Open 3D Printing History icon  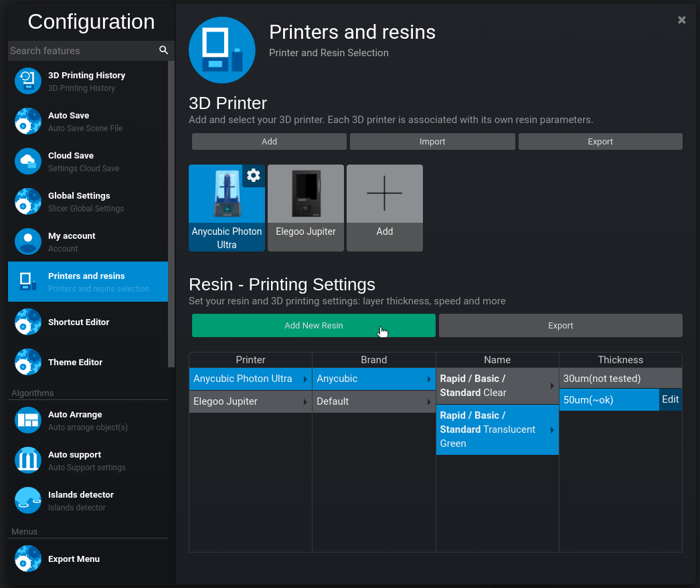pyautogui.click(x=28, y=82)
